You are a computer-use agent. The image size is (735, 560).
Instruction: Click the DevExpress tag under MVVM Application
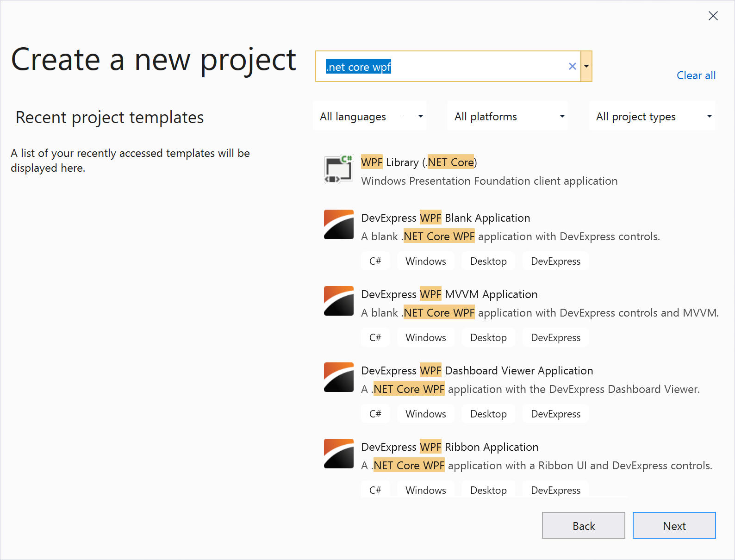555,337
